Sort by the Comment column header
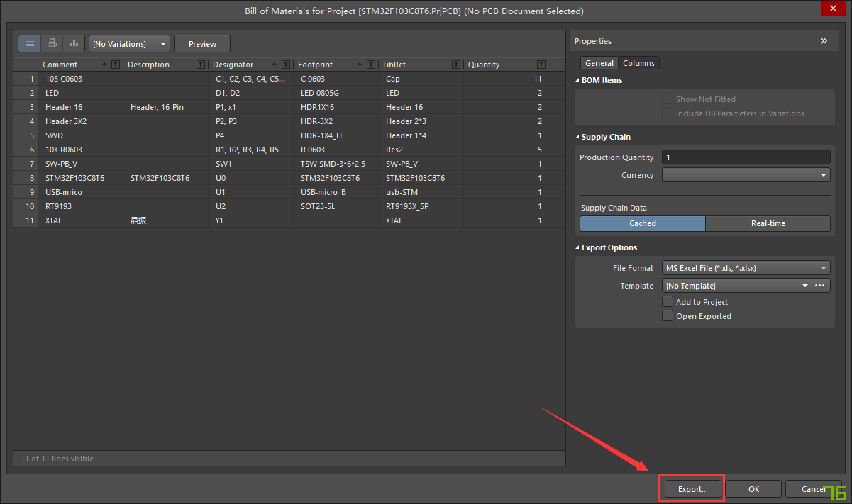This screenshot has width=852, height=504. click(60, 65)
